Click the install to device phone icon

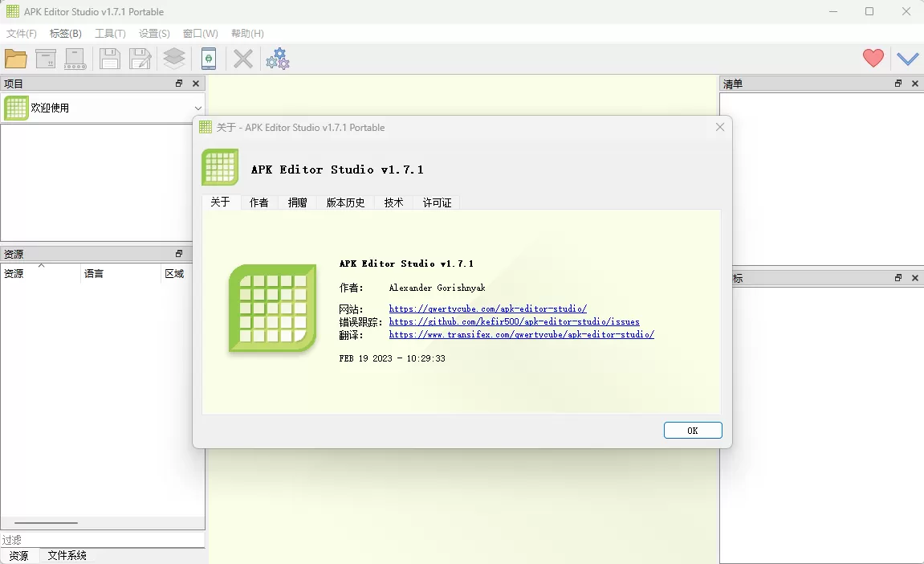(x=209, y=58)
